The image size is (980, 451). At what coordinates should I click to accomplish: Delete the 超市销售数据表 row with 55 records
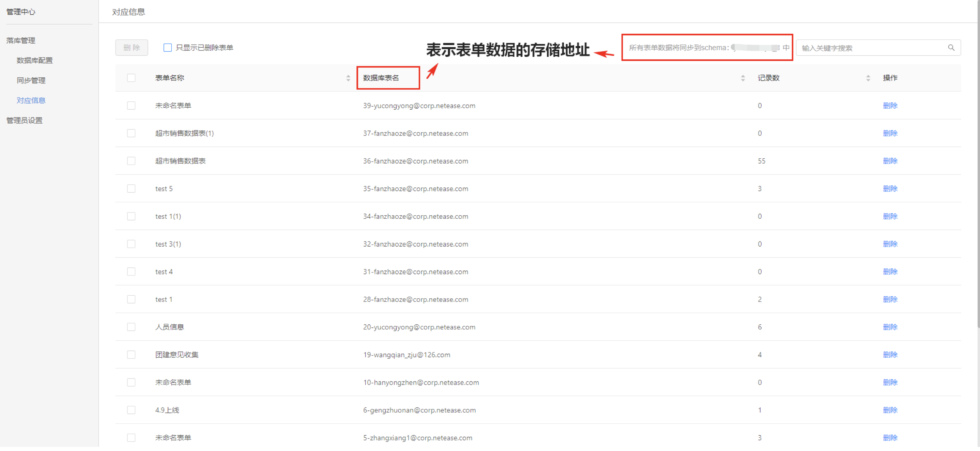point(890,161)
